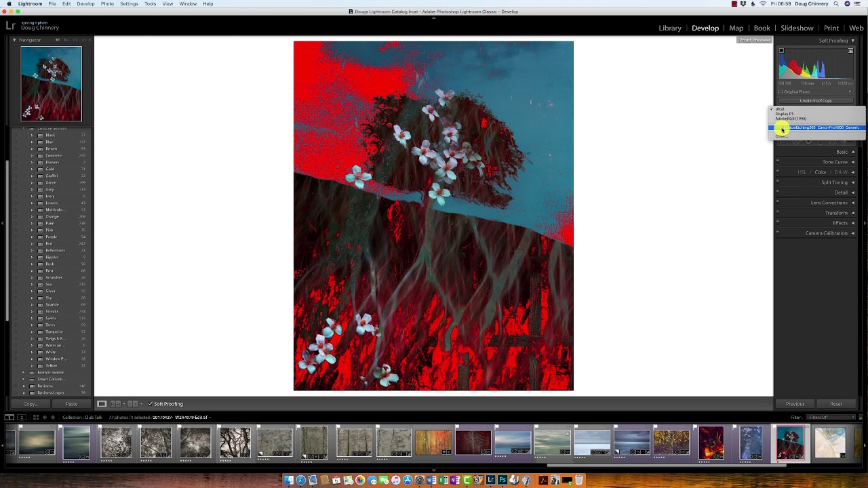Select the Loupe view icon in toolbar
868x488 pixels.
coord(102,404)
